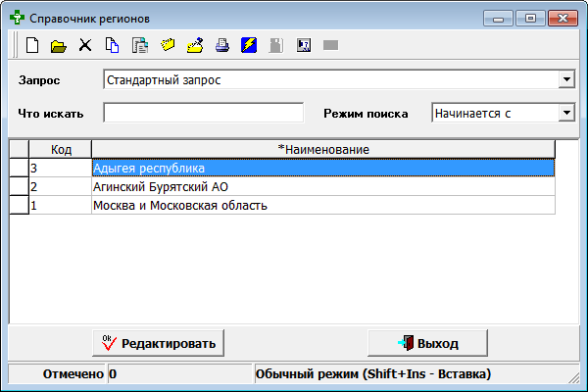Maximize the Справочник регионов window
The width and height of the screenshot is (588, 392).
click(530, 19)
